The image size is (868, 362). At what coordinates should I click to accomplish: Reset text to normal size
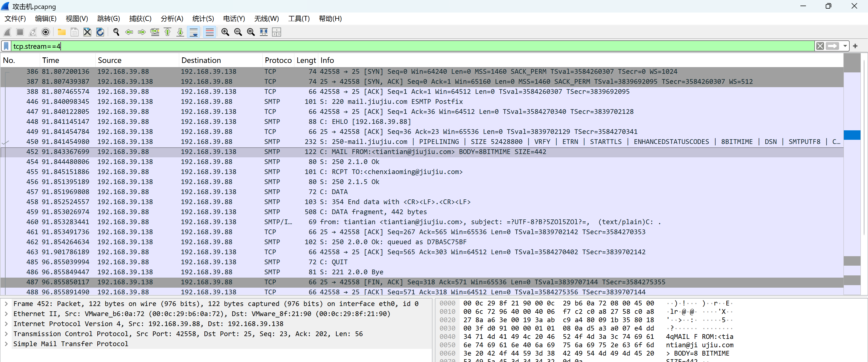coord(251,32)
